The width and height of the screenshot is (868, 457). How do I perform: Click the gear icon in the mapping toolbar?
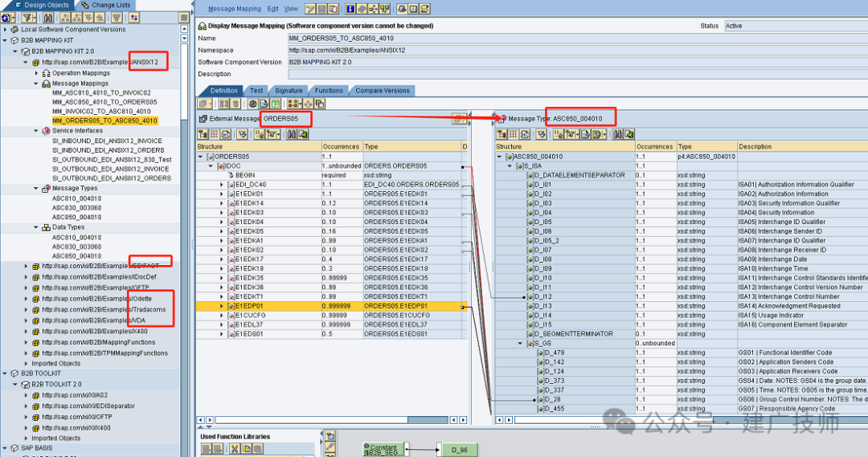pyautogui.click(x=253, y=104)
